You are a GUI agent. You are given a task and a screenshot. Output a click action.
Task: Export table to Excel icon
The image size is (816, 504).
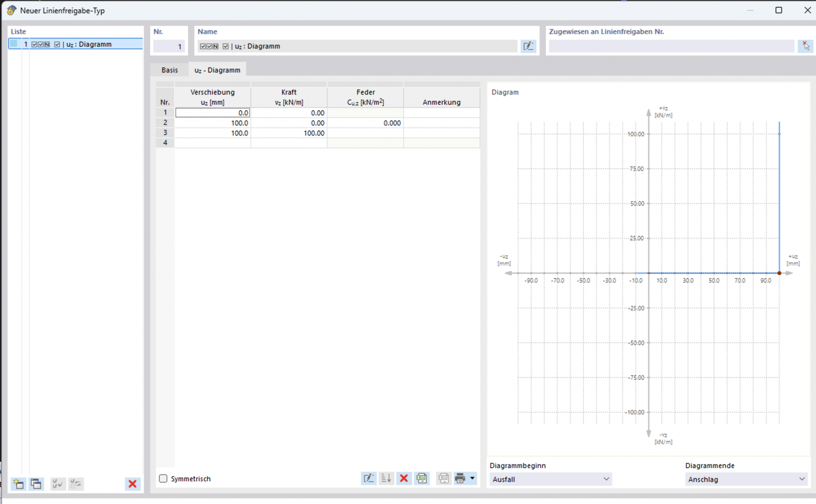422,478
